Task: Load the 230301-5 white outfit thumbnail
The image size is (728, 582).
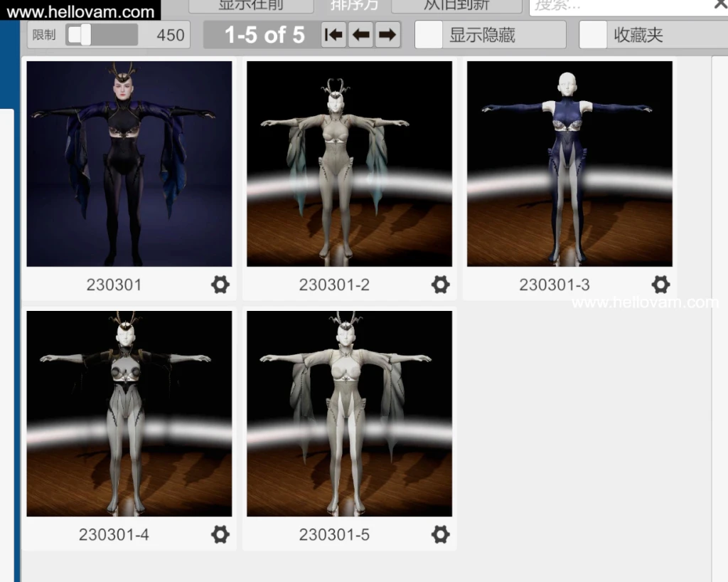Action: (x=349, y=413)
